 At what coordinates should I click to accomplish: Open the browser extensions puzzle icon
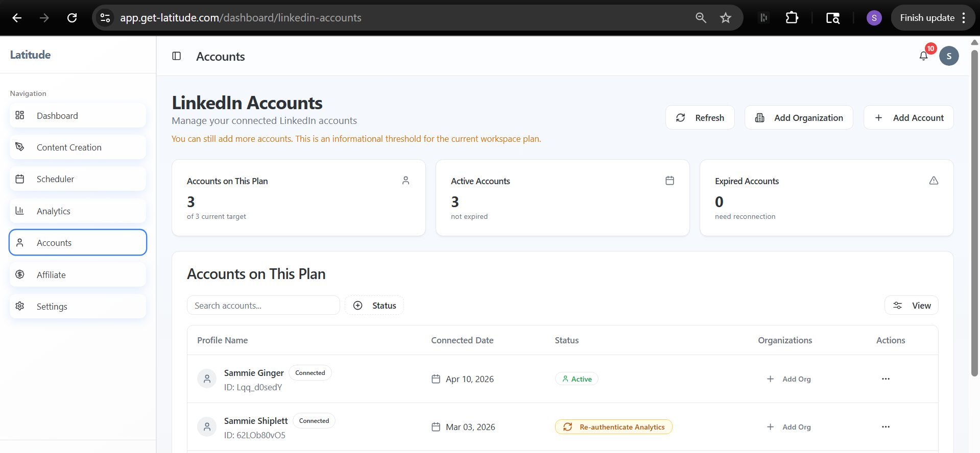tap(792, 18)
